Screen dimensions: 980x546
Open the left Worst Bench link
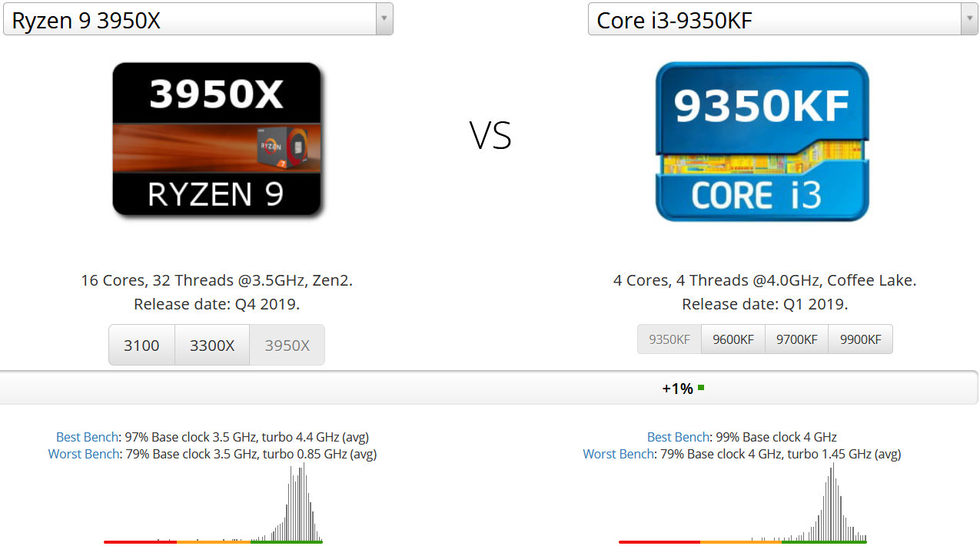(x=83, y=454)
